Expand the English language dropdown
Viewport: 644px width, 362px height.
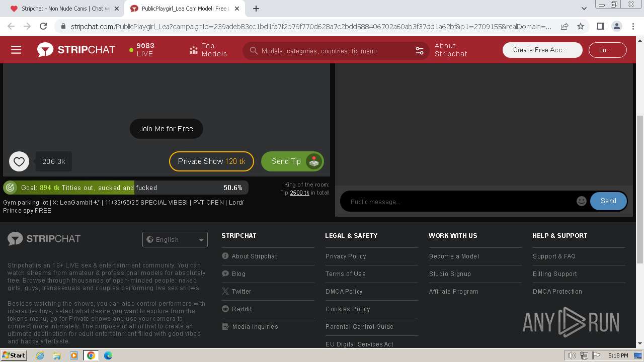click(175, 240)
